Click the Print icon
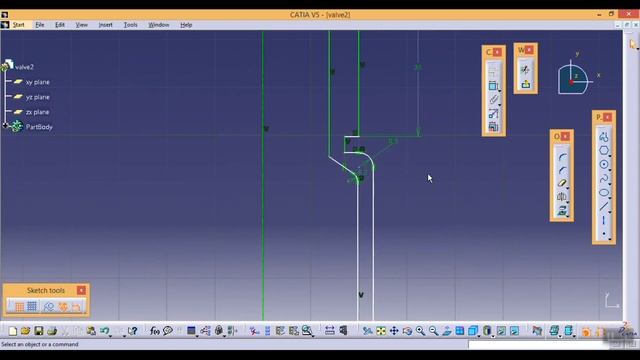The width and height of the screenshot is (640, 360). click(52, 331)
